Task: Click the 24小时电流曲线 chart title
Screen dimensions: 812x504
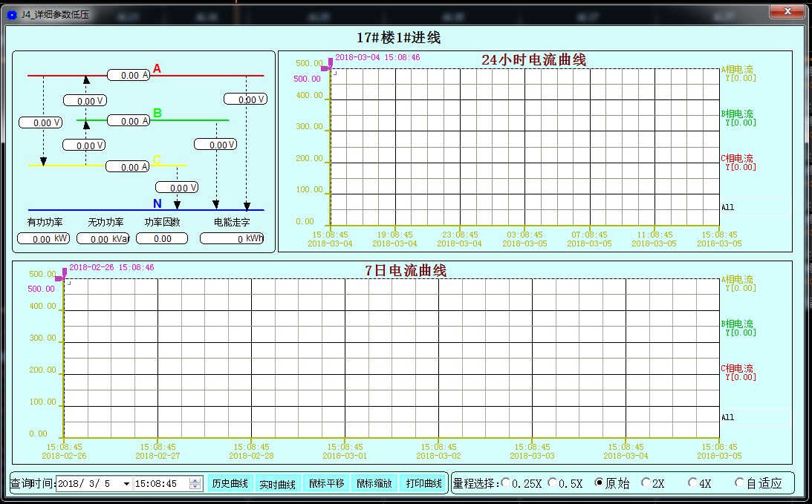Action: click(x=534, y=60)
